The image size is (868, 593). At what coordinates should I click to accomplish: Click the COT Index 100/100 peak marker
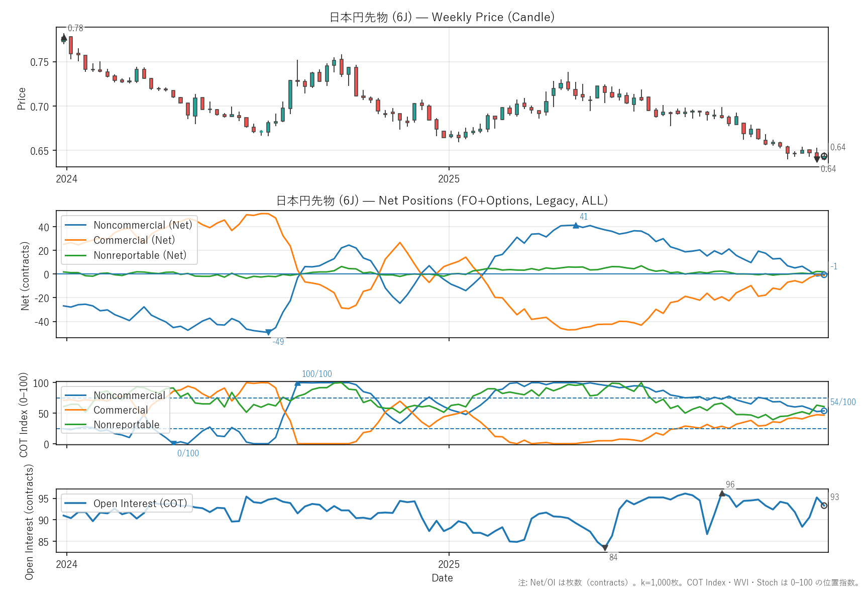click(x=297, y=383)
